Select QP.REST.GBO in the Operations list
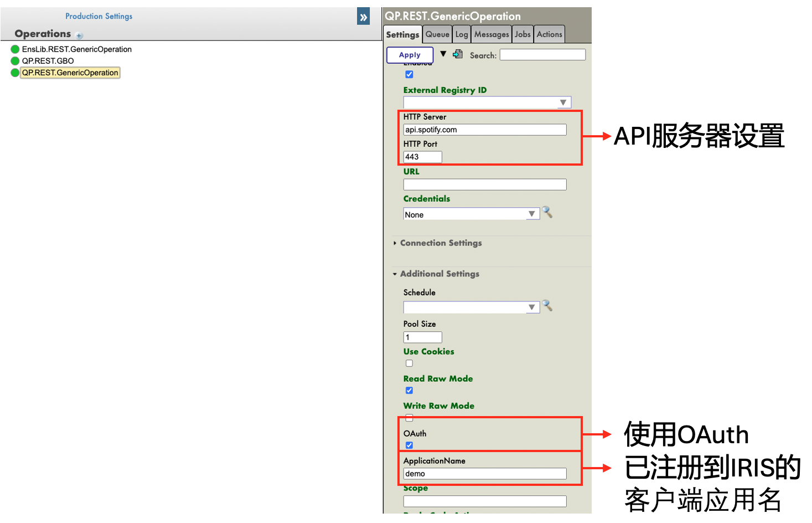812x523 pixels. click(48, 61)
